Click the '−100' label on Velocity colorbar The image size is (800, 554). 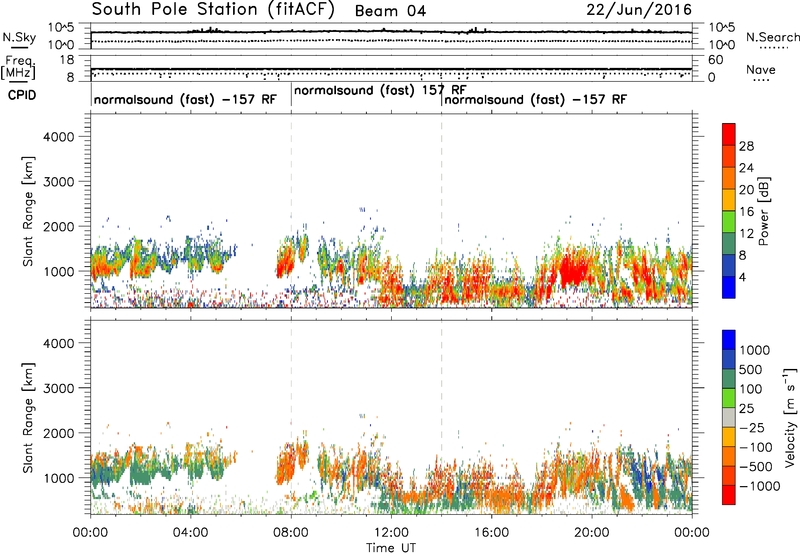pyautogui.click(x=756, y=447)
